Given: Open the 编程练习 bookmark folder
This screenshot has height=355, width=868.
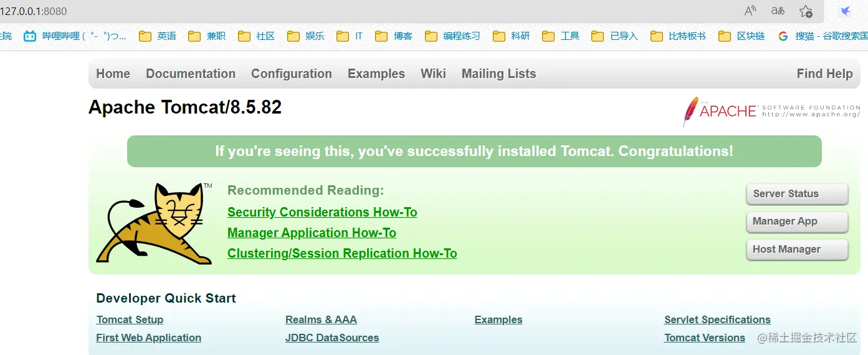Looking at the screenshot, I should click(x=452, y=36).
